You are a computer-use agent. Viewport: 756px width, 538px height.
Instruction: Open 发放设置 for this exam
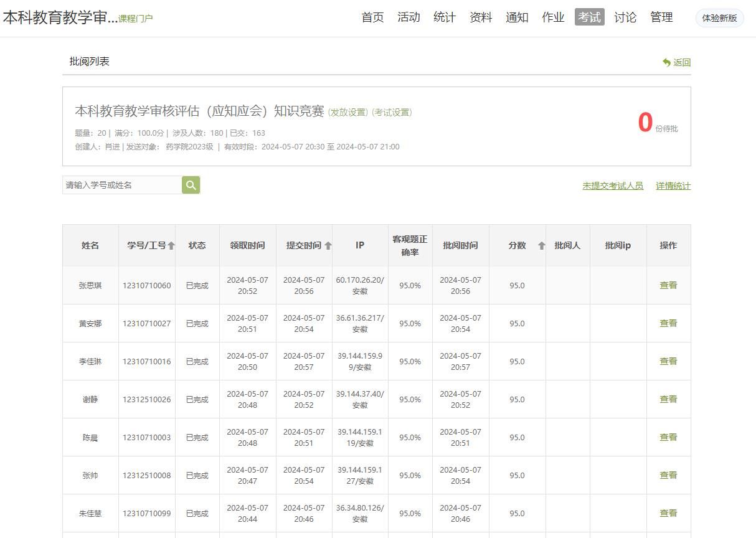pyautogui.click(x=348, y=113)
